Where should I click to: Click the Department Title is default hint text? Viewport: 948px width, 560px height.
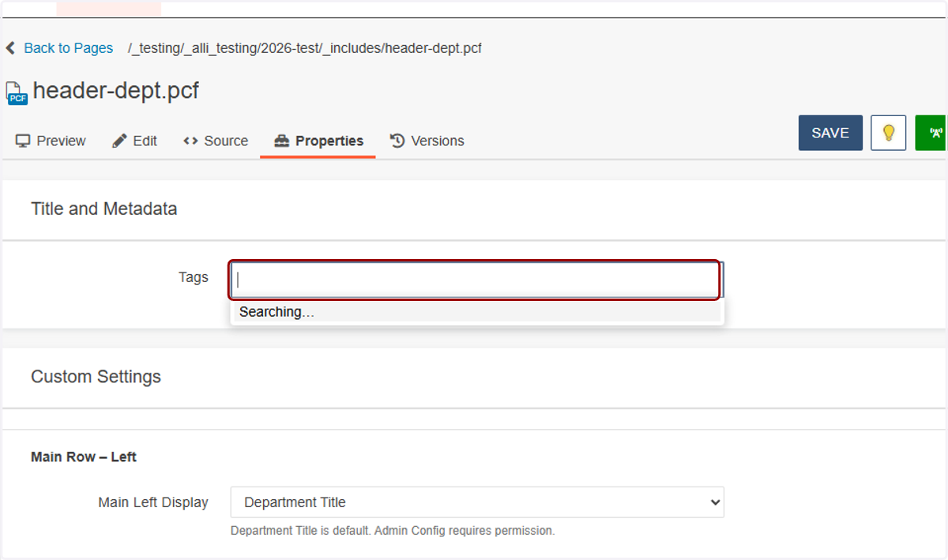393,531
